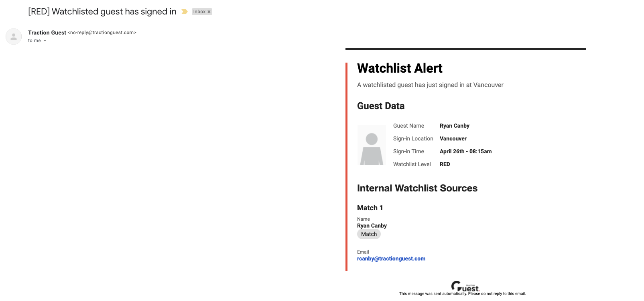Expand the 'to me' recipient details arrow
This screenshot has height=301, width=644.
tap(45, 41)
